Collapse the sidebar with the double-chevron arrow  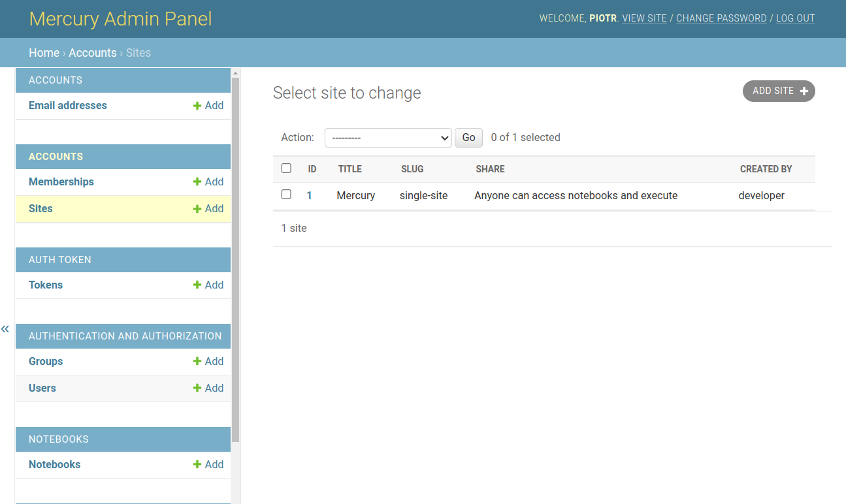pyautogui.click(x=5, y=329)
